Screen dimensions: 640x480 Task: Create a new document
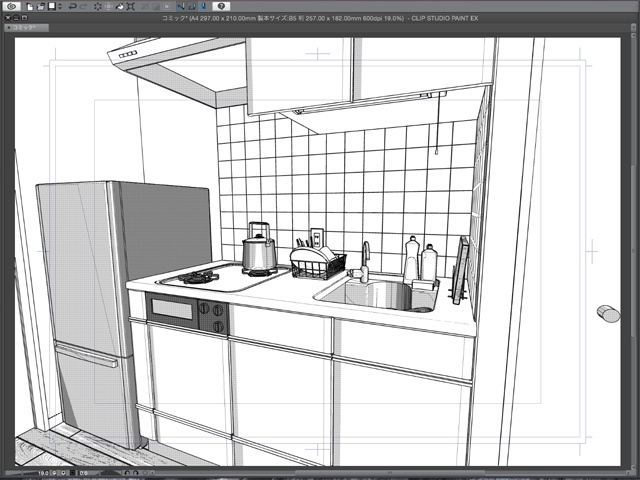[30, 7]
